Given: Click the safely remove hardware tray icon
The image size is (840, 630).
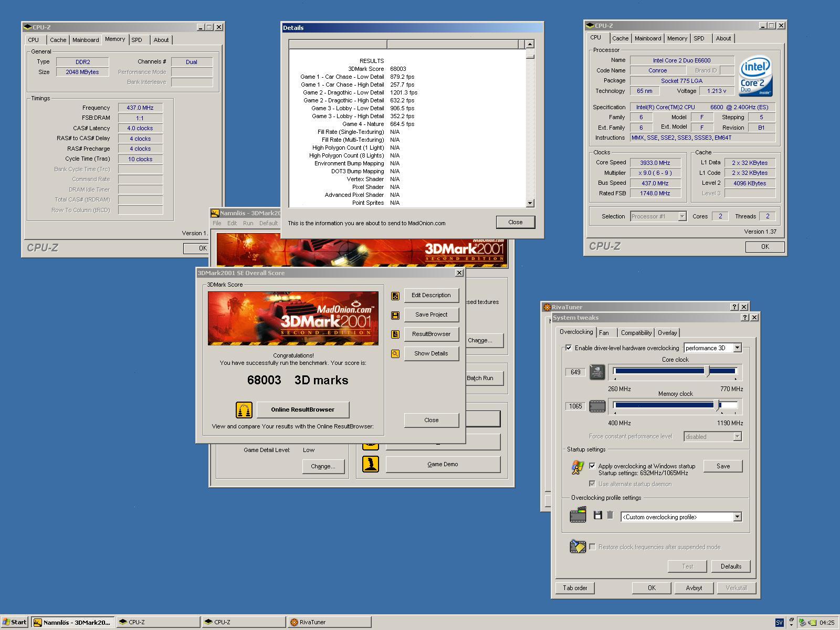Looking at the screenshot, I should coord(802,623).
